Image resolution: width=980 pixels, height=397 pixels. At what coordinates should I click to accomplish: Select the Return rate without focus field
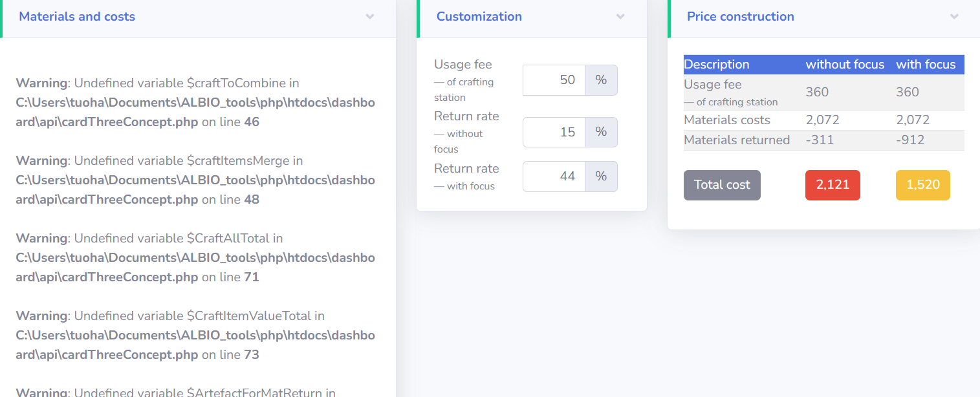(x=554, y=132)
